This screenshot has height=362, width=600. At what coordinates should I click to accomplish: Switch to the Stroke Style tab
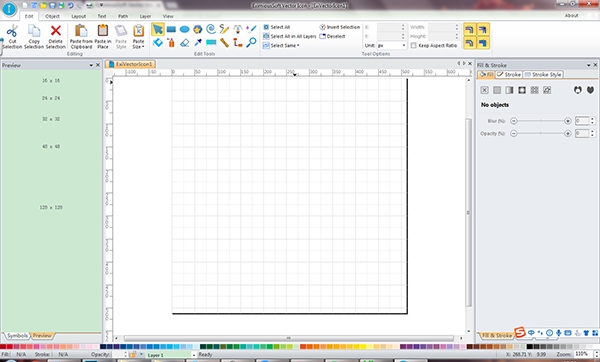pos(543,75)
